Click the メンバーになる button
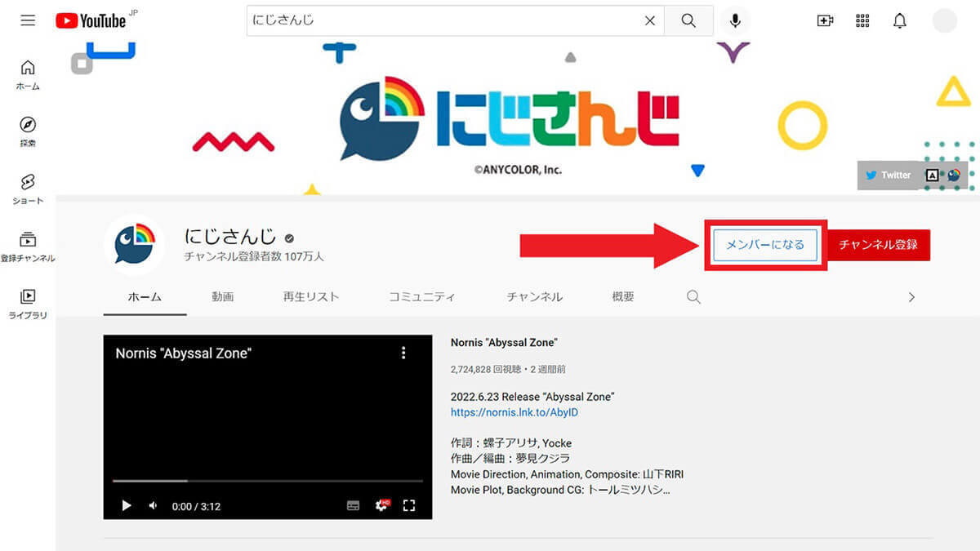This screenshot has height=551, width=980. pyautogui.click(x=765, y=245)
